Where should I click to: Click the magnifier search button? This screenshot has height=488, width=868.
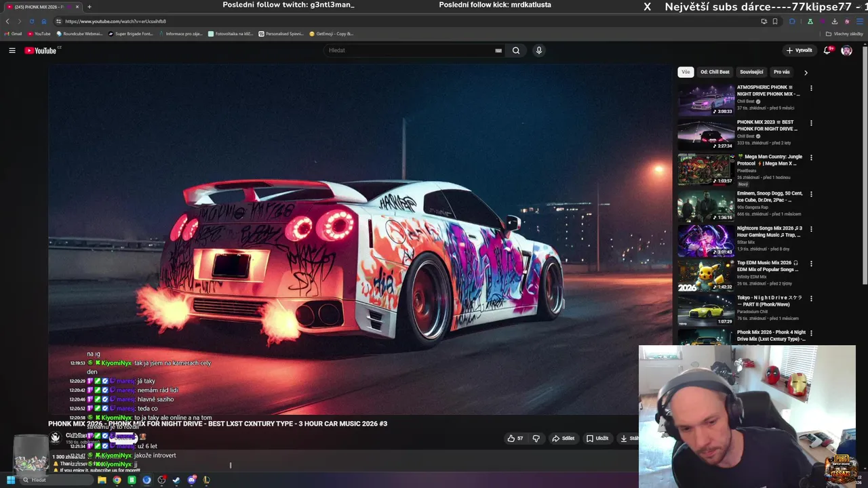516,50
